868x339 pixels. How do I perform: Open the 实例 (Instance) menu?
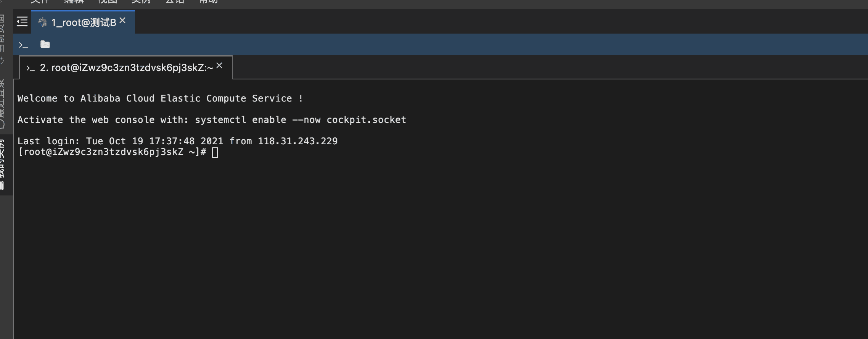141,2
